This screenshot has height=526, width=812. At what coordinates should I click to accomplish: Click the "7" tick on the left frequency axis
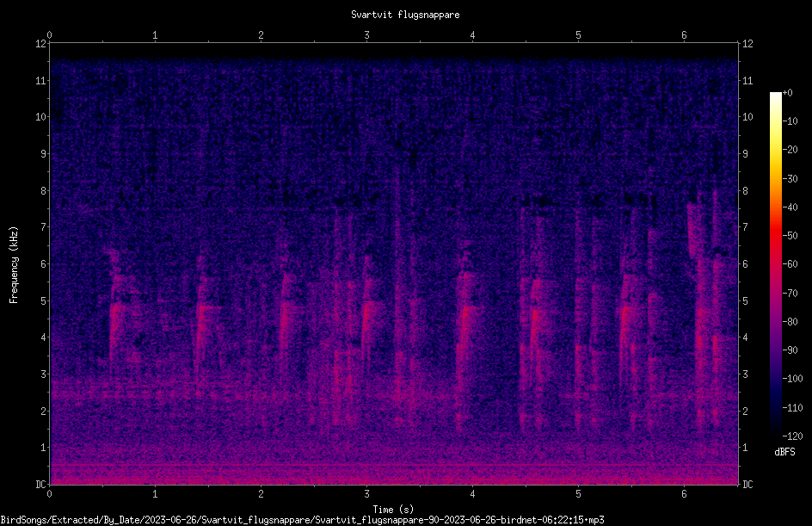point(43,227)
